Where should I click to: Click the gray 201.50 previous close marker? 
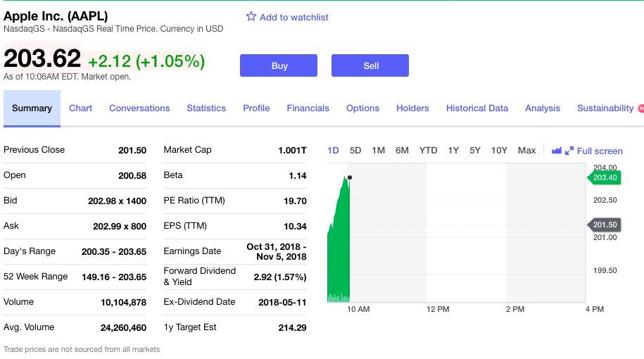[x=604, y=225]
